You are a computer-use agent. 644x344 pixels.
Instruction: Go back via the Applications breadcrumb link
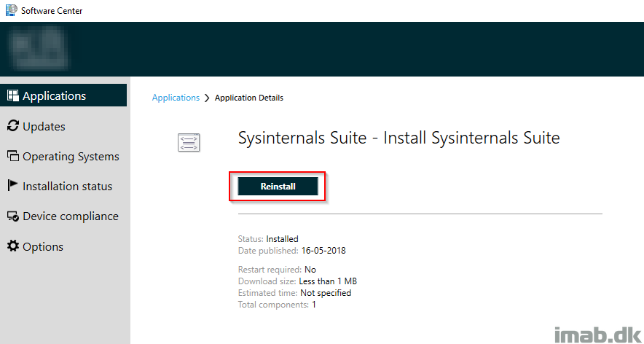(176, 98)
